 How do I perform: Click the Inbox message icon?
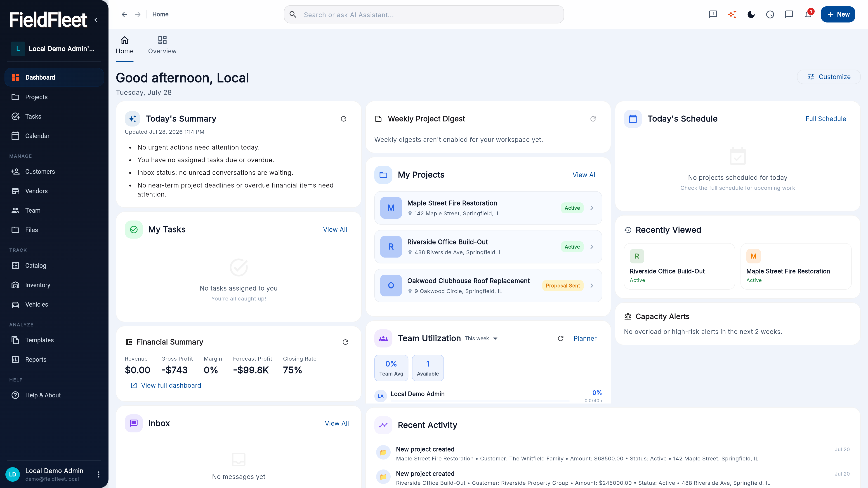point(134,423)
